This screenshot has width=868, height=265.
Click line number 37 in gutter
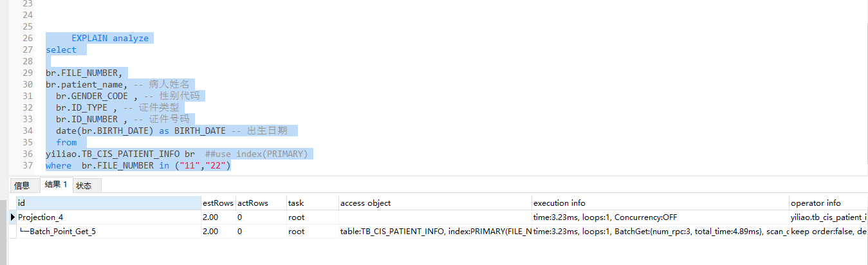(27, 165)
